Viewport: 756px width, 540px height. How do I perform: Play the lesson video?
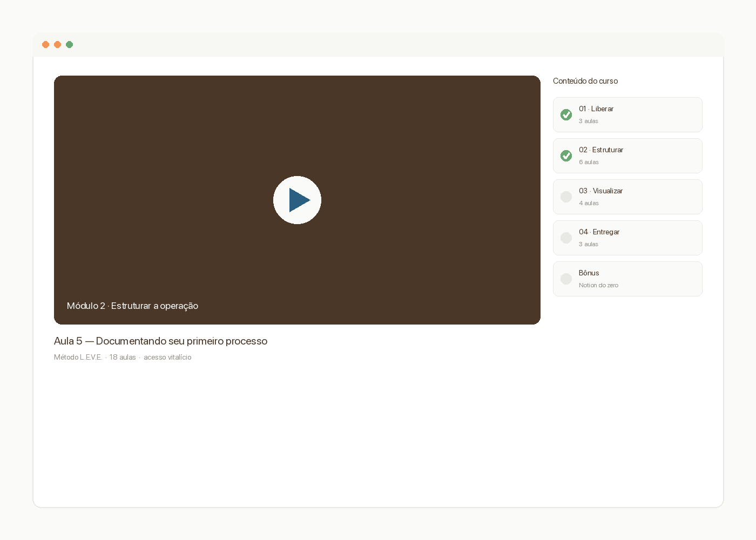(297, 200)
